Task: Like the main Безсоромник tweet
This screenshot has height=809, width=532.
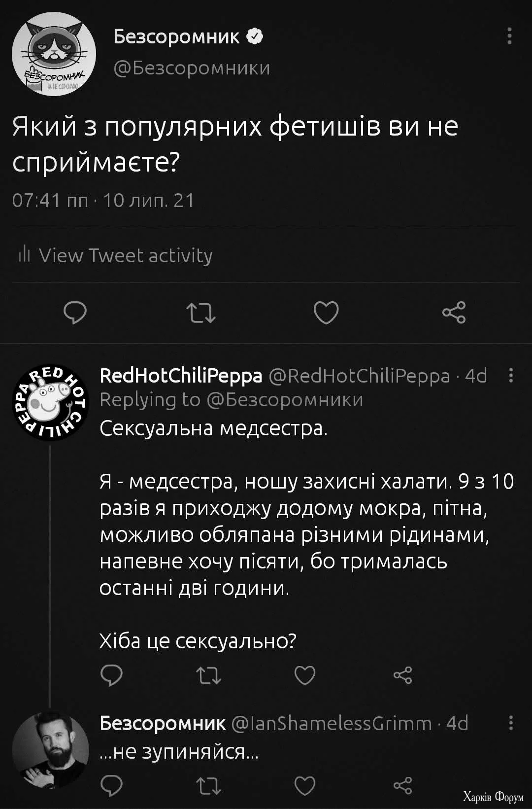Action: click(x=326, y=313)
